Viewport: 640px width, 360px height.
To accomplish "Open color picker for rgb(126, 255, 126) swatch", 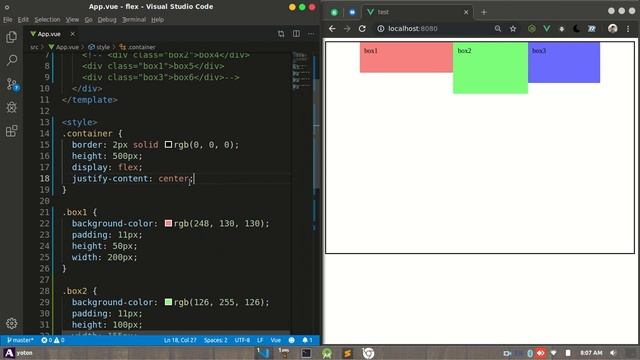I will click(x=168, y=302).
